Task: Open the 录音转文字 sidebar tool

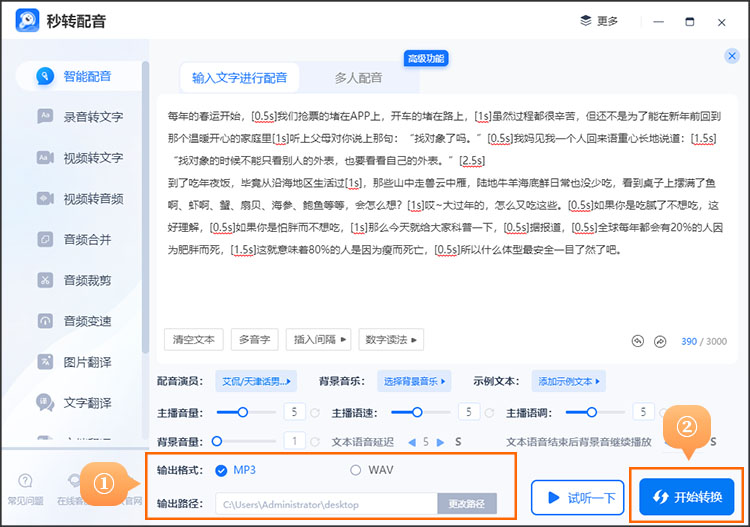Action: pos(93,117)
